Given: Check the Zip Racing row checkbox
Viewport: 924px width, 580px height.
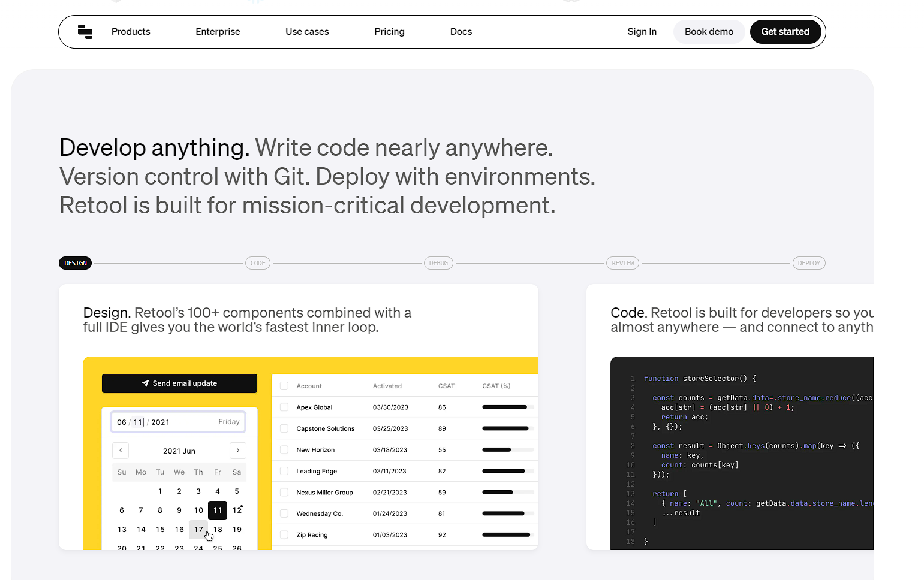Looking at the screenshot, I should pyautogui.click(x=284, y=535).
